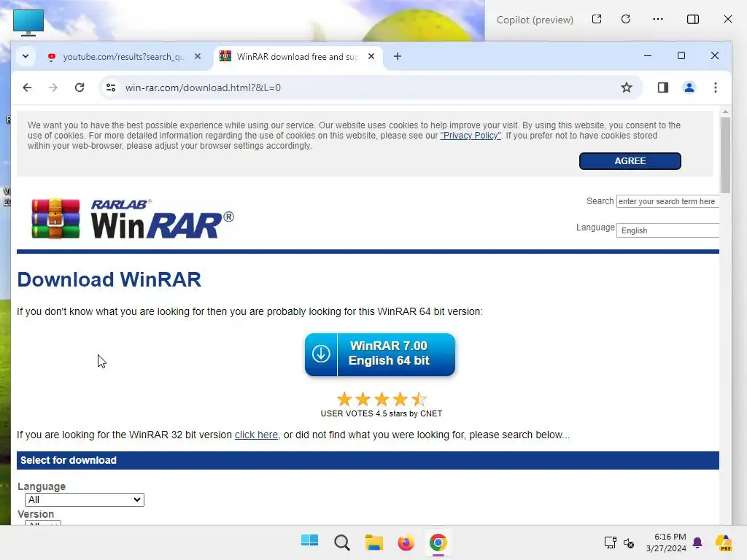747x560 pixels.
Task: Click the WinRAR logo
Action: point(133,219)
